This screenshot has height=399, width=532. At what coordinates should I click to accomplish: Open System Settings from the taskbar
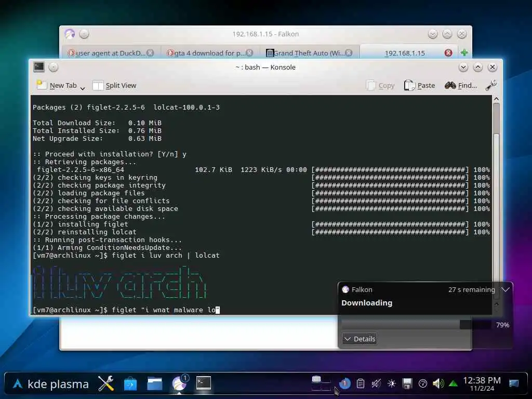pyautogui.click(x=106, y=384)
